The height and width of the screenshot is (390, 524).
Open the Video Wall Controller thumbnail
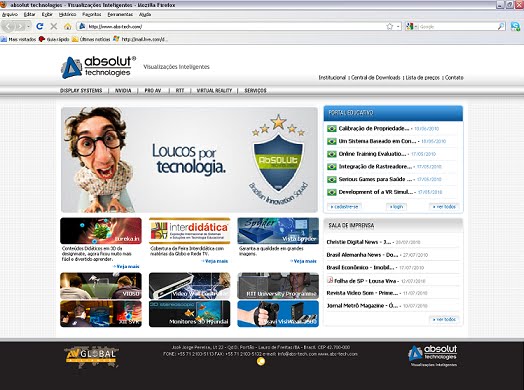point(189,286)
